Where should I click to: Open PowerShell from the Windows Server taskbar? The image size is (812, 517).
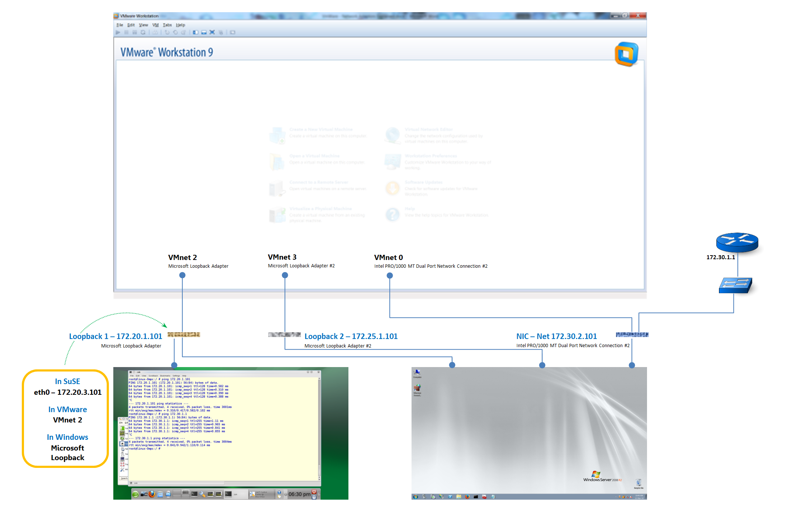[x=450, y=497]
